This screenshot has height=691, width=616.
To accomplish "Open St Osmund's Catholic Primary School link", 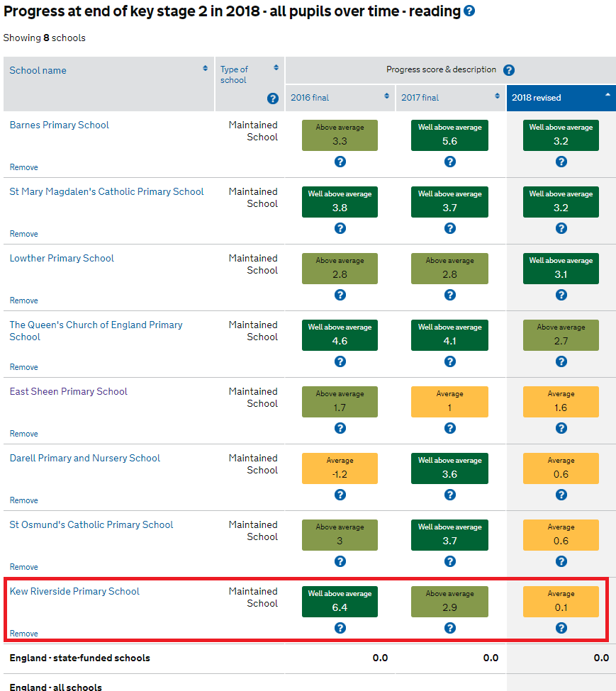I will tap(91, 525).
